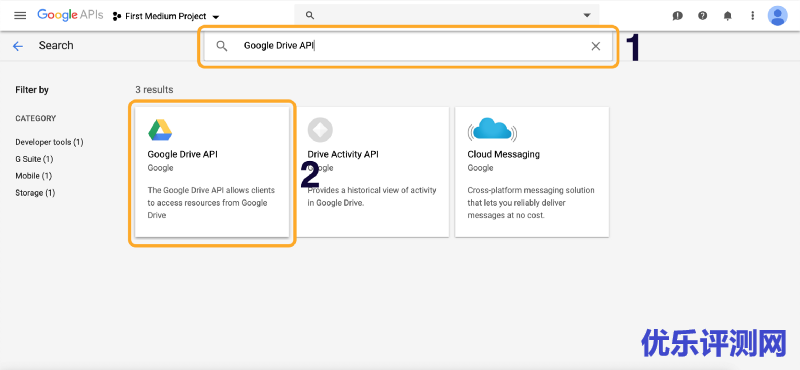Open the hamburger navigation menu
This screenshot has height=370, width=800.
(20, 15)
